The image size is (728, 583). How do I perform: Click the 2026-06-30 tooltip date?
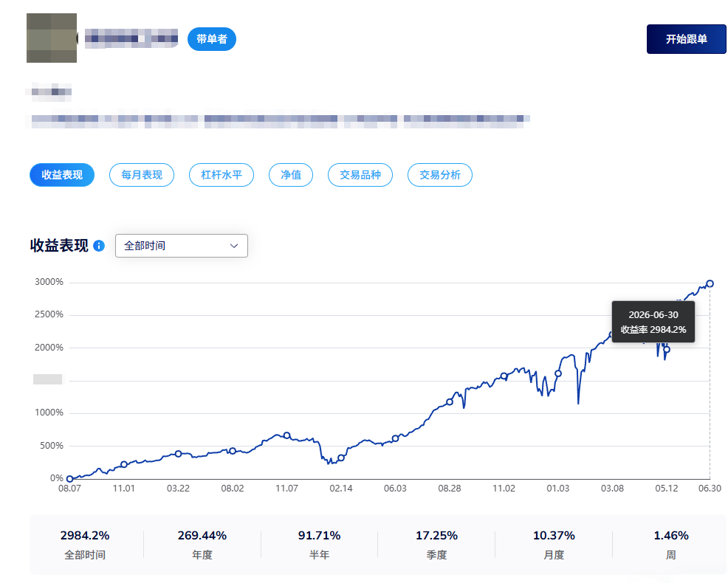pyautogui.click(x=653, y=314)
